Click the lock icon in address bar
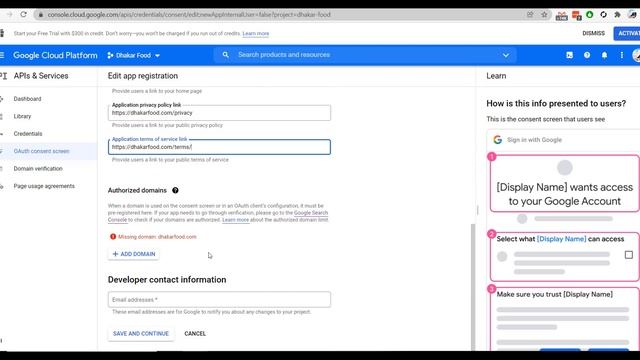Screen dimensions: 640x360 coord(40,15)
